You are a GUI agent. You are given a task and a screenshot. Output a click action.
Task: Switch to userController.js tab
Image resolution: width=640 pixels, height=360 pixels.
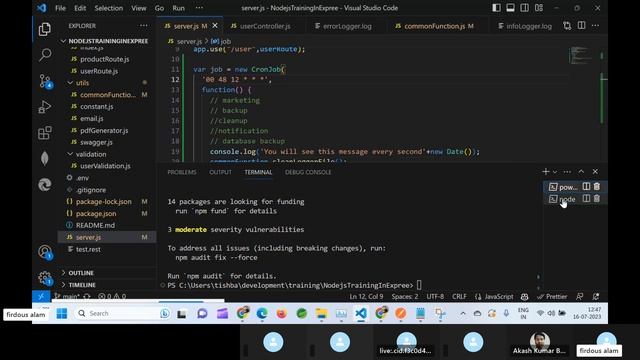(264, 26)
